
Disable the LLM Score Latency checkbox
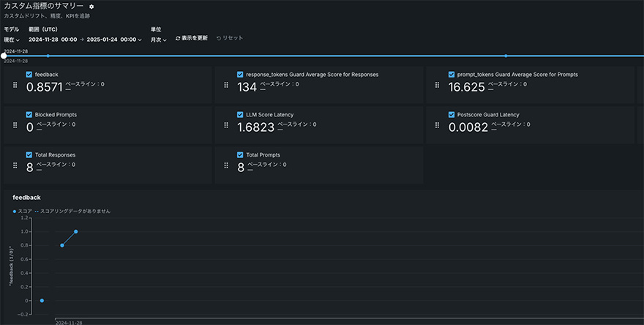[x=240, y=115]
